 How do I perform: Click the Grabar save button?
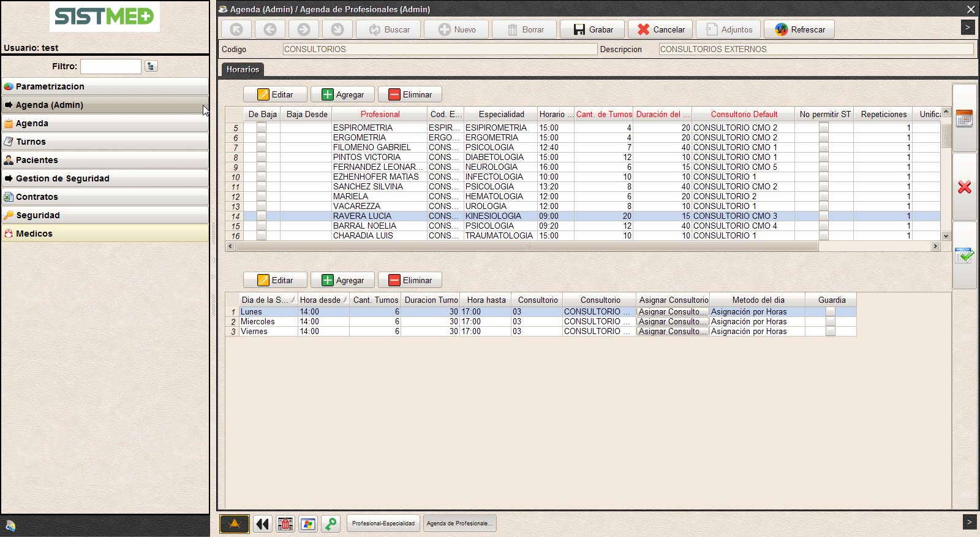tap(592, 29)
